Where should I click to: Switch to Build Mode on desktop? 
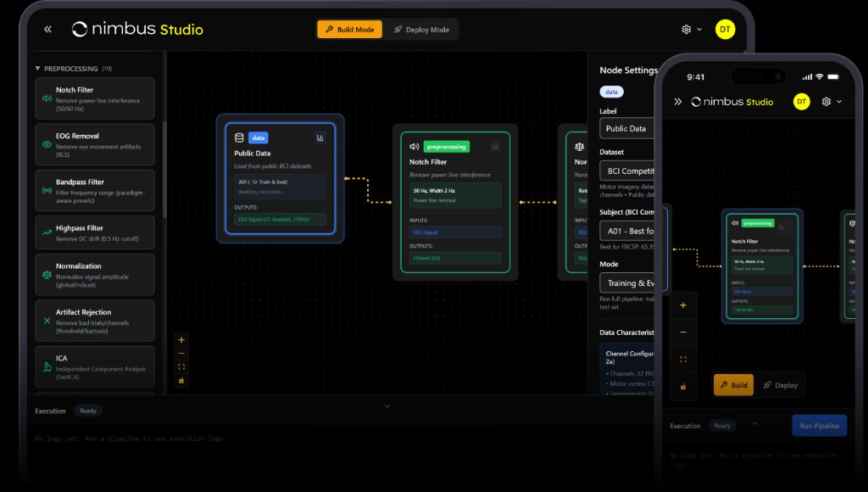349,30
